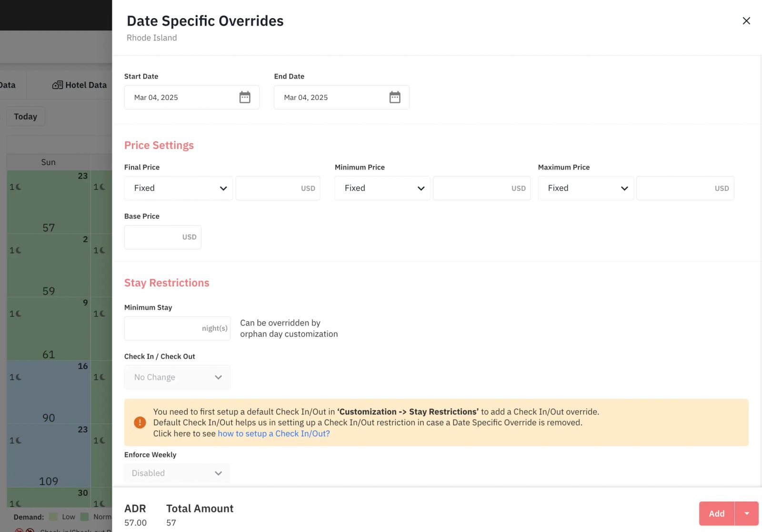
Task: Open the 'how to setup a Check In/Out?' link
Action: [274, 433]
